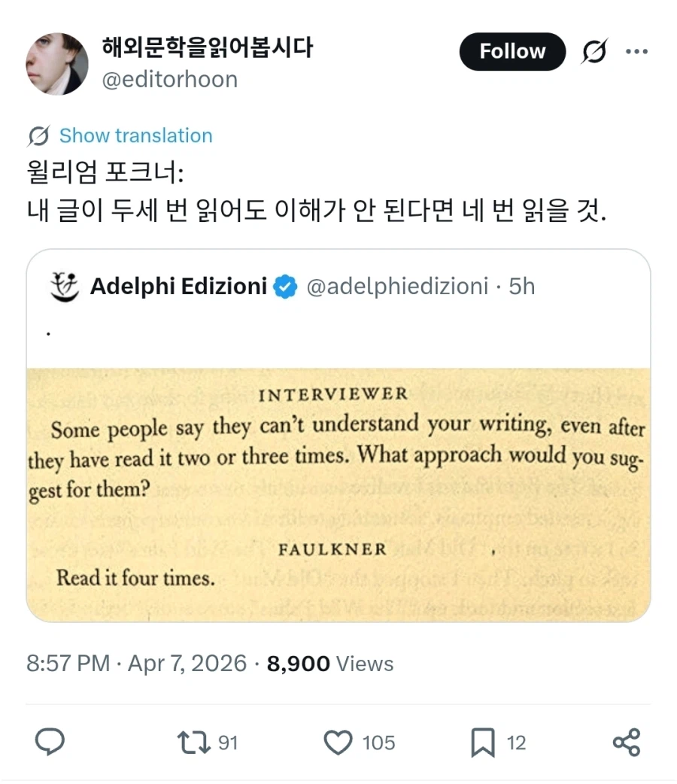This screenshot has width=677, height=784.
Task: Open the Adelphi Edizioni quoted account name
Action: pos(178,287)
